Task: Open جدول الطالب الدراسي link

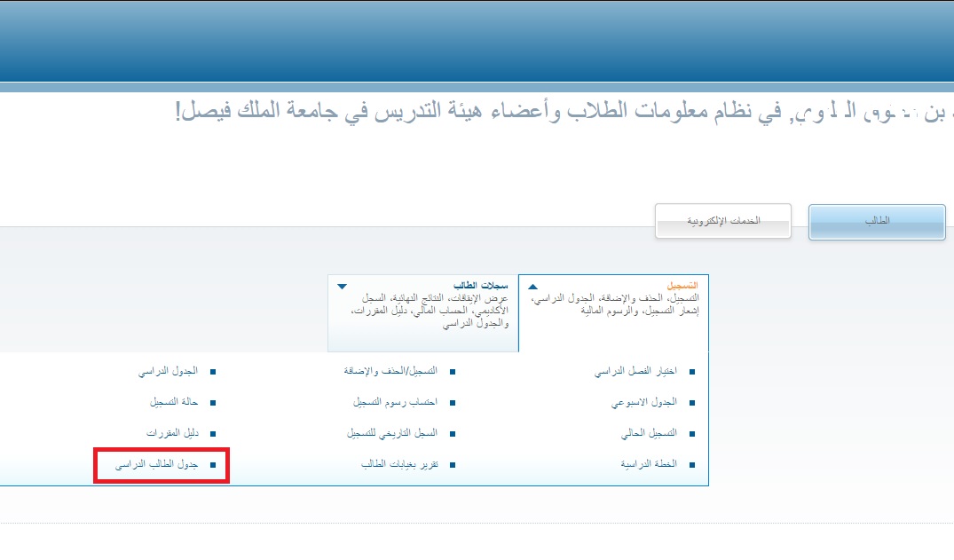Action: 156,464
